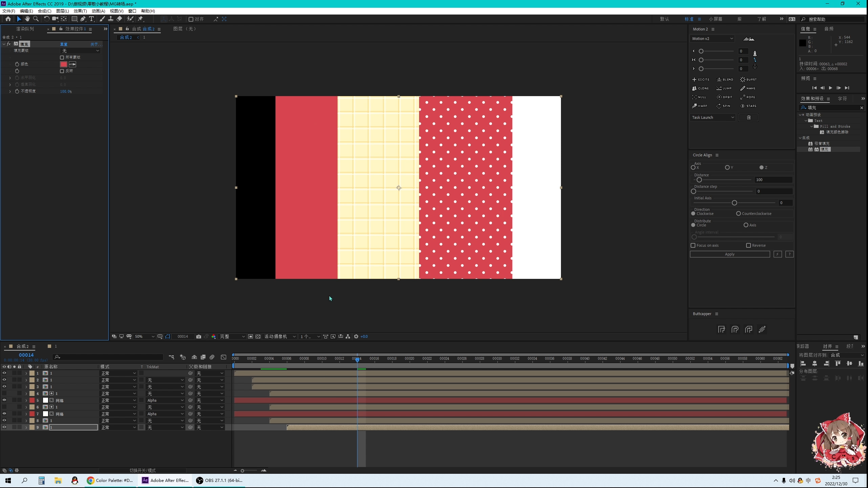Open Chrome Color Palette taskbar item
This screenshot has width=868, height=488.
coord(111,480)
